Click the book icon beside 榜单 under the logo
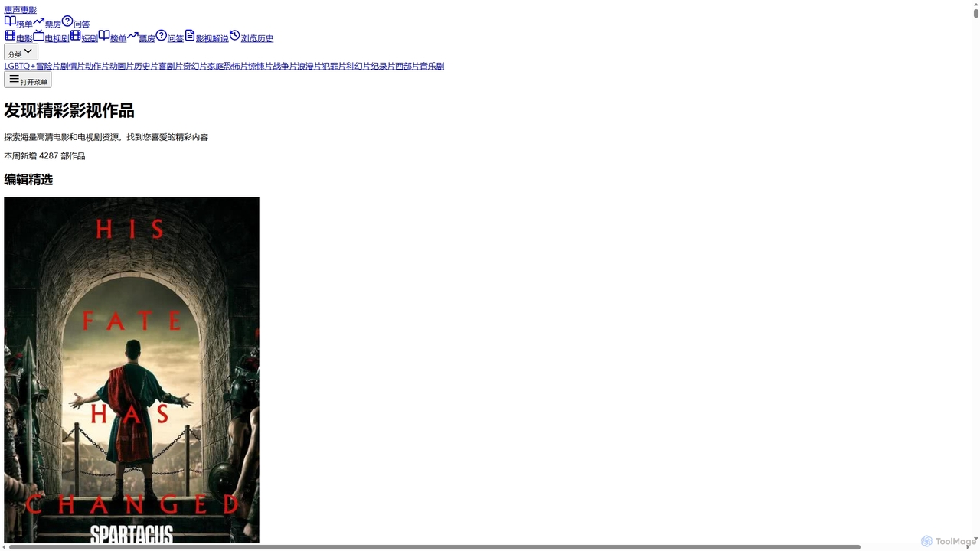Viewport: 980px width, 551px height. coord(10,21)
